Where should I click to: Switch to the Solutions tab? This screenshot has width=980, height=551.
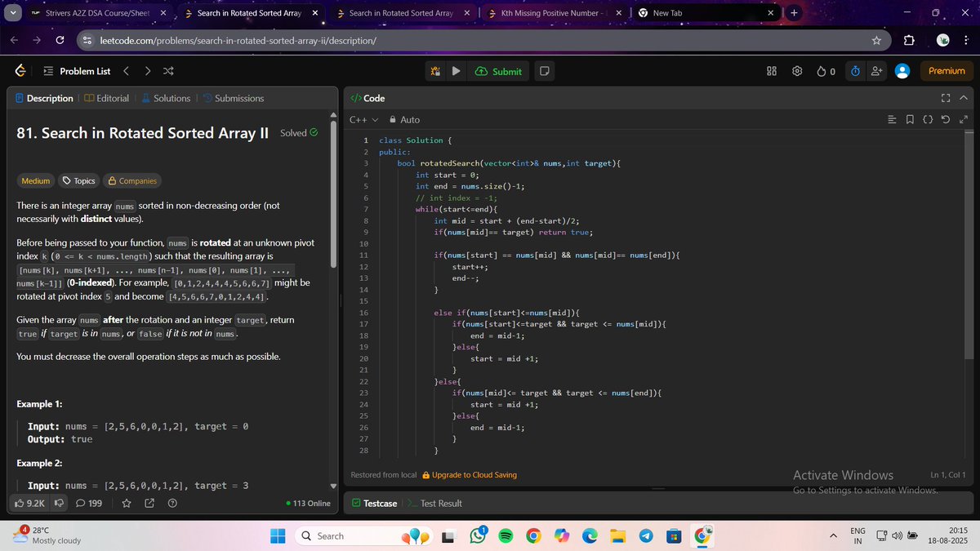point(166,98)
